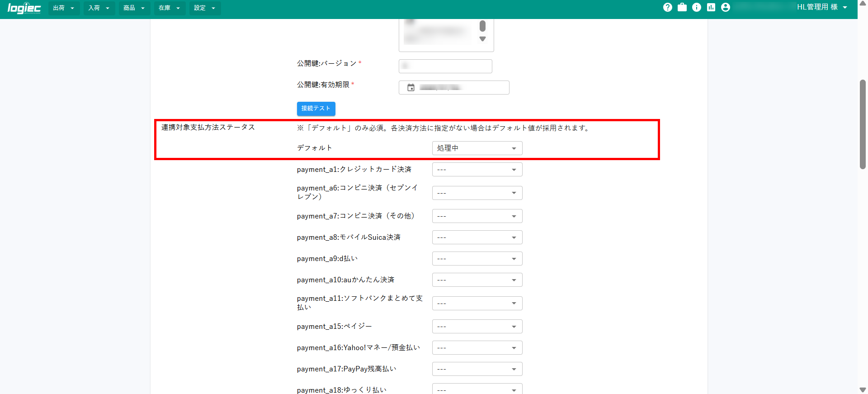Click the information circle icon
Image resolution: width=868 pixels, height=394 pixels.
(696, 7)
